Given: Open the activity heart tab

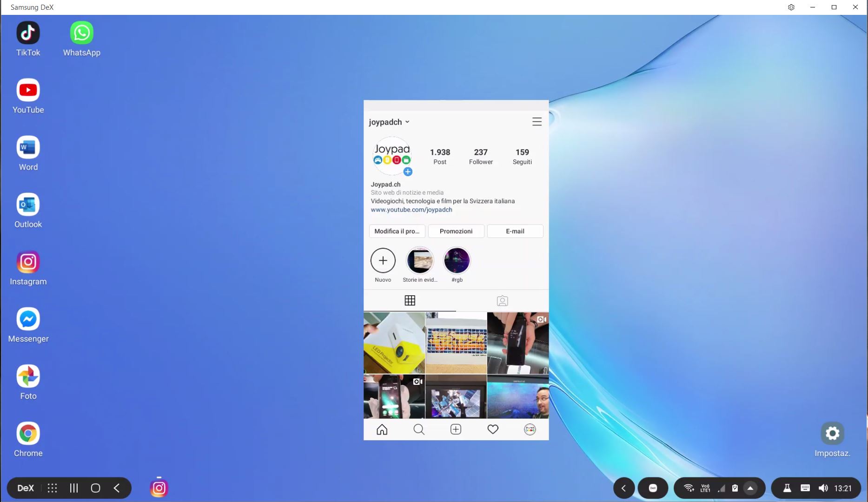Looking at the screenshot, I should [x=493, y=429].
